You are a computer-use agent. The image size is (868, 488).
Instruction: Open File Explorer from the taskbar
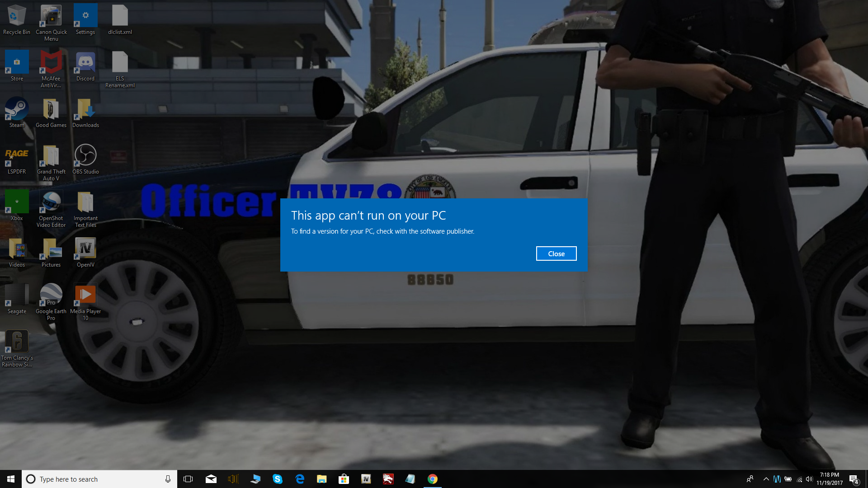pos(321,479)
